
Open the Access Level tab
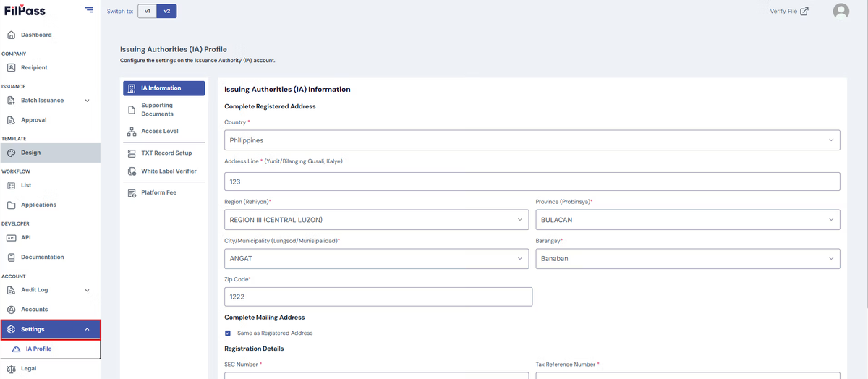(163, 132)
